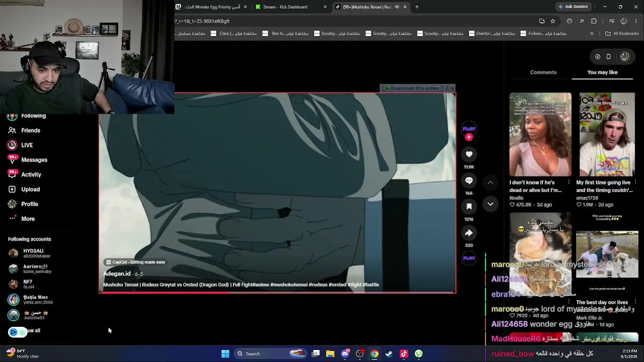Bookmark the video using the favorites icon

point(469,207)
